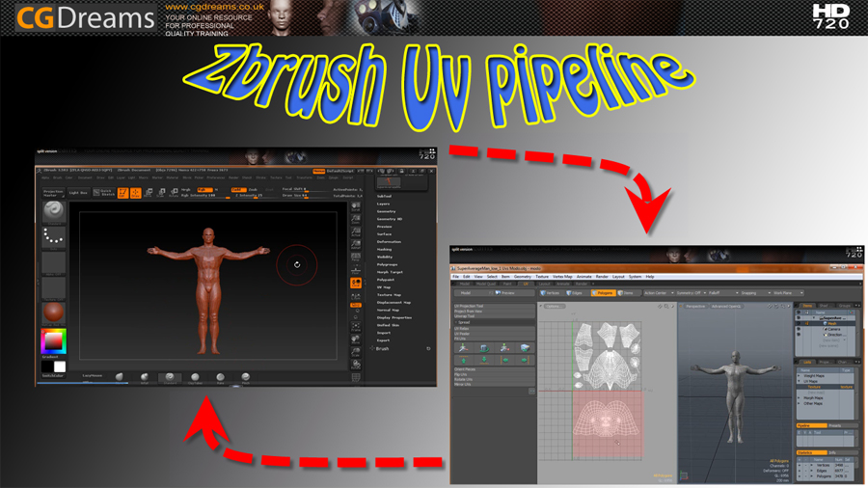Viewport: 868px width, 488px height.
Task: Select the Pinch brush at ZBrush bottom shelf
Action: (245, 378)
